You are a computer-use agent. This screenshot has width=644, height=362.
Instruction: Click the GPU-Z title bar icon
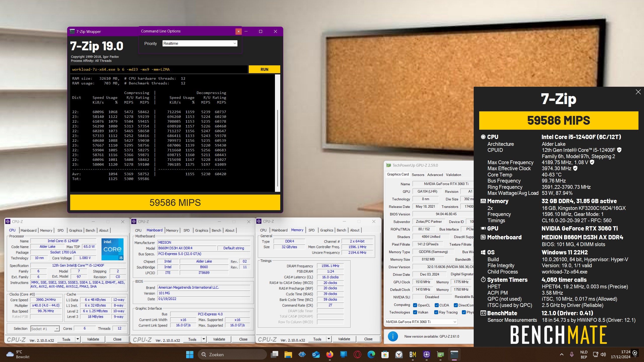[389, 165]
